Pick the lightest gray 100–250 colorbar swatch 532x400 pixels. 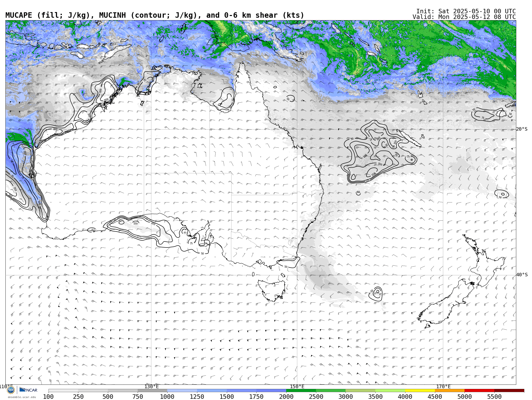(63, 391)
